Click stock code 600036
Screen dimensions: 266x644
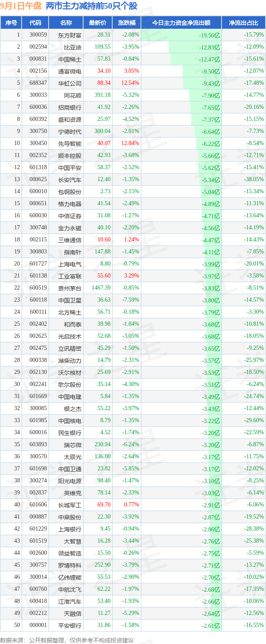(38, 107)
